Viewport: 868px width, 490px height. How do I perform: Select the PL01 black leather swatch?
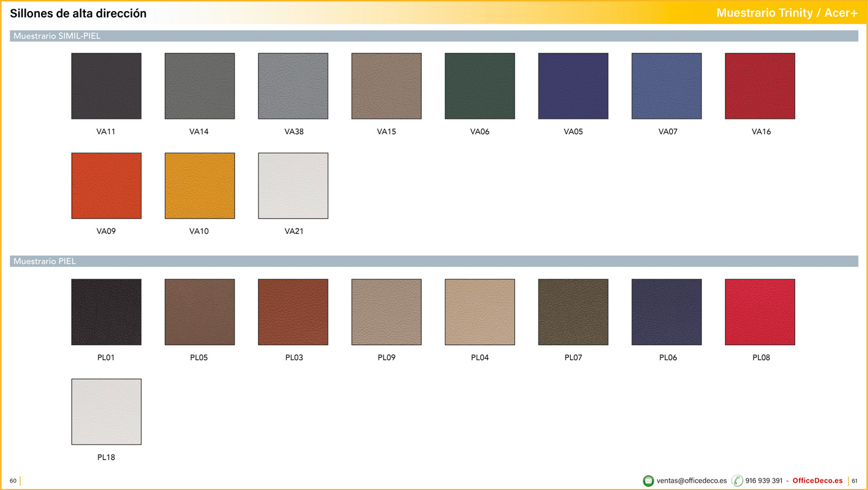106,312
